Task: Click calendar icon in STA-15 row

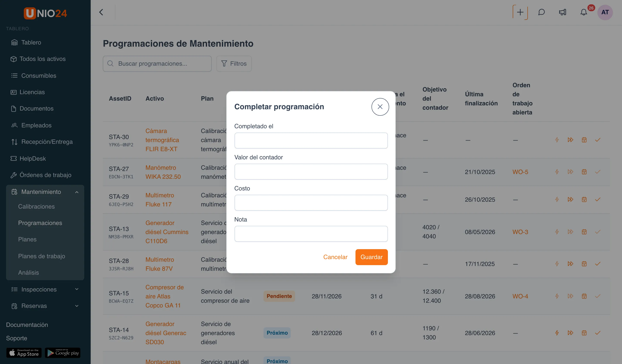Action: 584,296
